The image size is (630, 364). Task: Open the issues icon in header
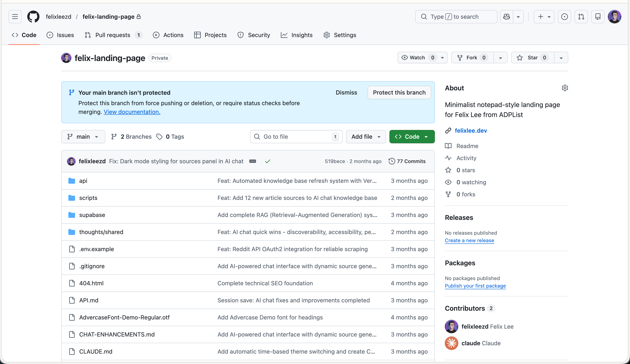click(x=564, y=17)
